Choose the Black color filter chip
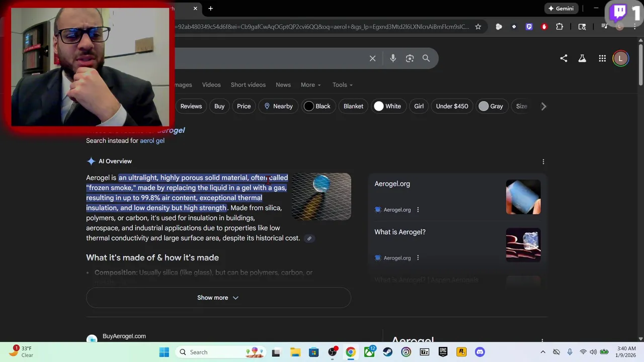Viewport: 644px width, 362px height. pyautogui.click(x=317, y=106)
